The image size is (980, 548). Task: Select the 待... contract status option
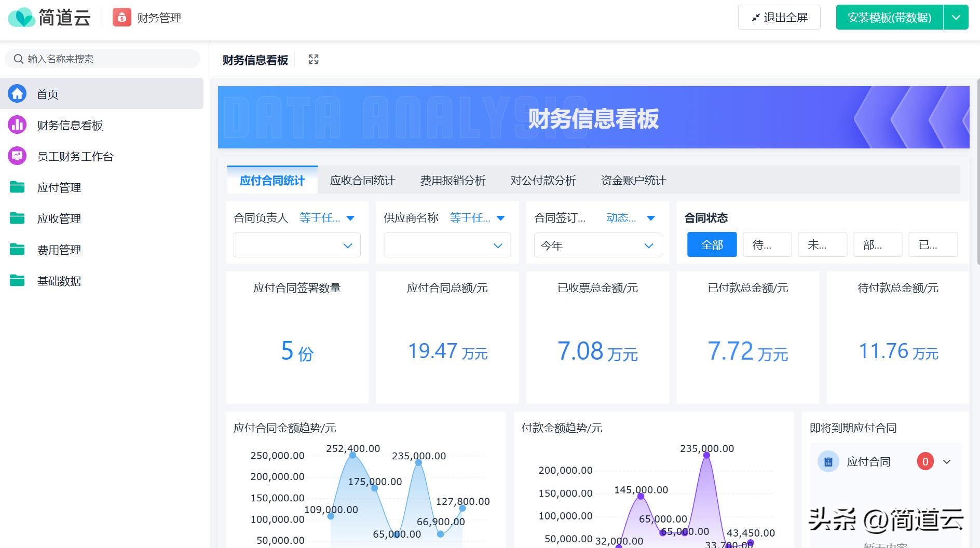[x=767, y=244]
